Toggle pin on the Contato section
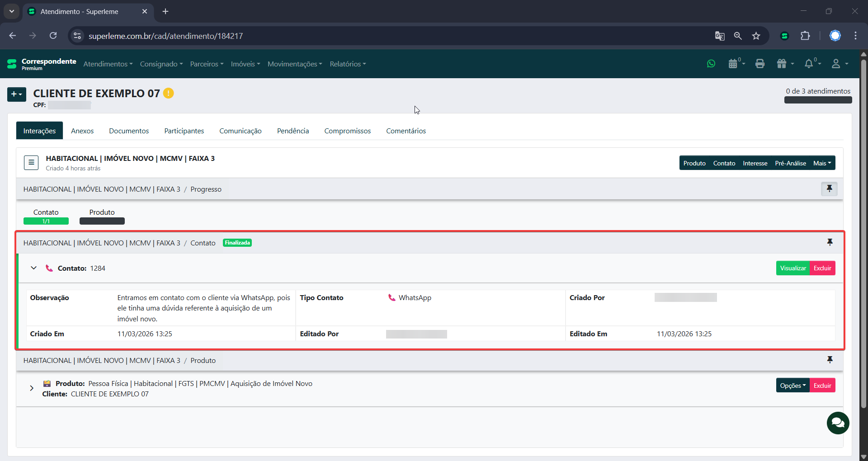This screenshot has width=868, height=461. (830, 242)
